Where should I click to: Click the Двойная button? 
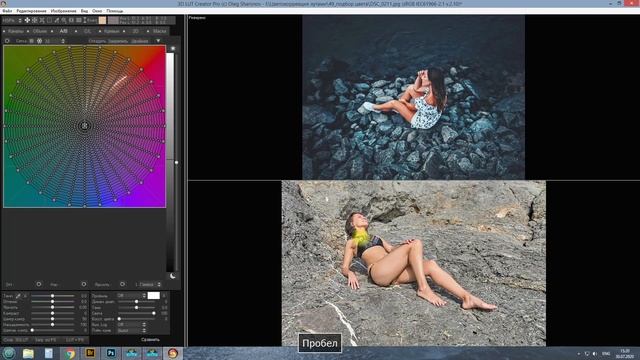pos(140,41)
